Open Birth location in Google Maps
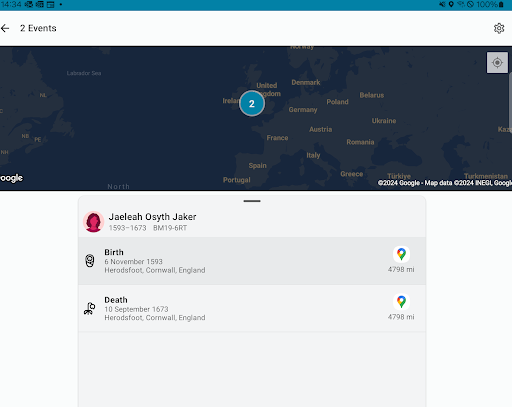512x407 pixels. tap(401, 254)
